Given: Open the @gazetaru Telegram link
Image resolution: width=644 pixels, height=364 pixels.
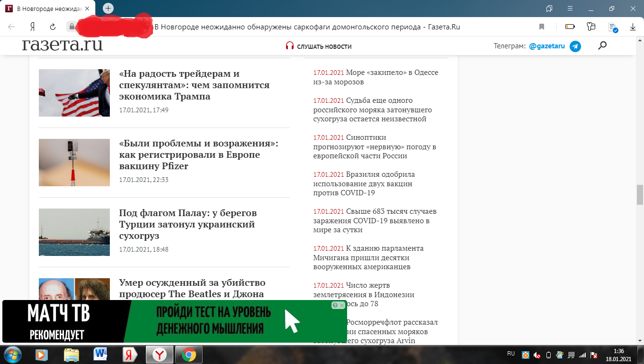Looking at the screenshot, I should pyautogui.click(x=547, y=46).
